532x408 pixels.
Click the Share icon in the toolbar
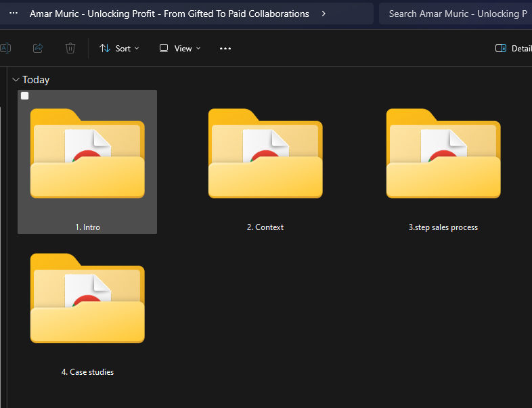[39, 48]
